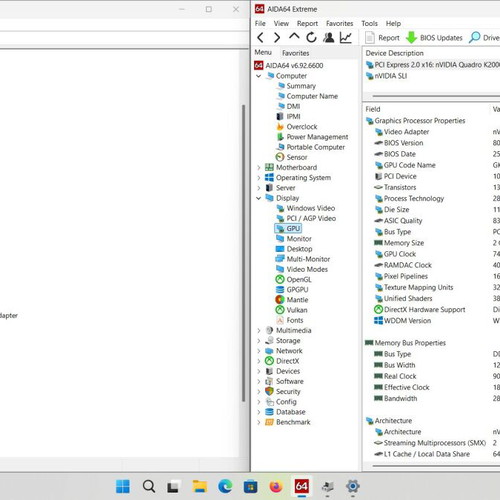Select the Database tree item
The width and height of the screenshot is (500, 500).
coord(285,412)
